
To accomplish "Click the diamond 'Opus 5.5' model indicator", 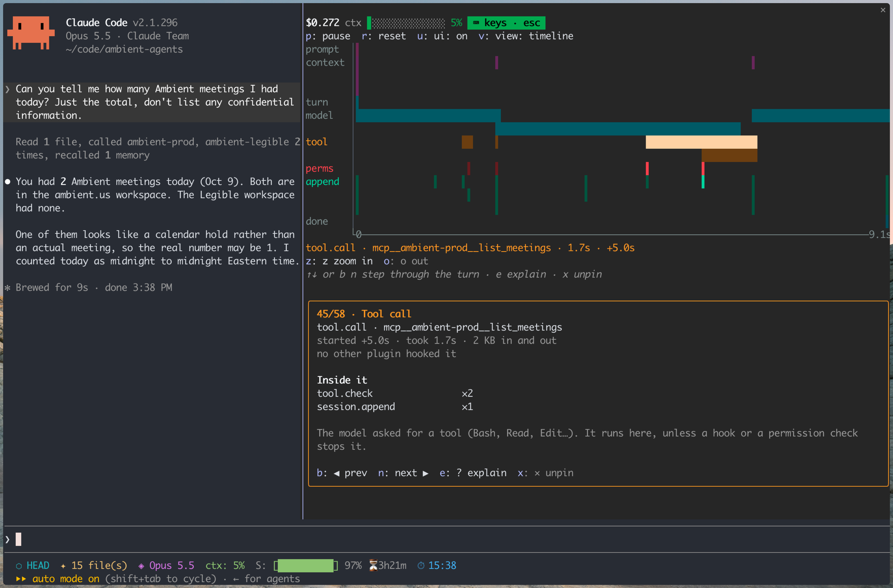I will pos(166,566).
